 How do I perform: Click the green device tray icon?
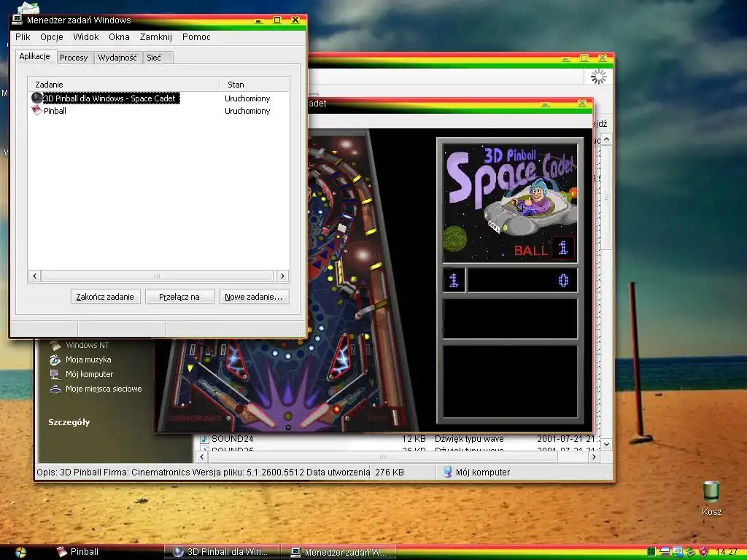pos(690,552)
